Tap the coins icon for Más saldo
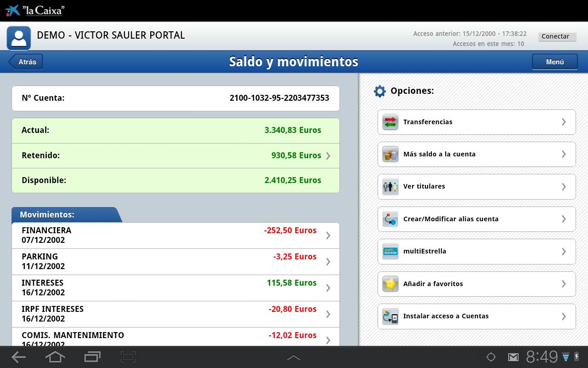 [390, 154]
